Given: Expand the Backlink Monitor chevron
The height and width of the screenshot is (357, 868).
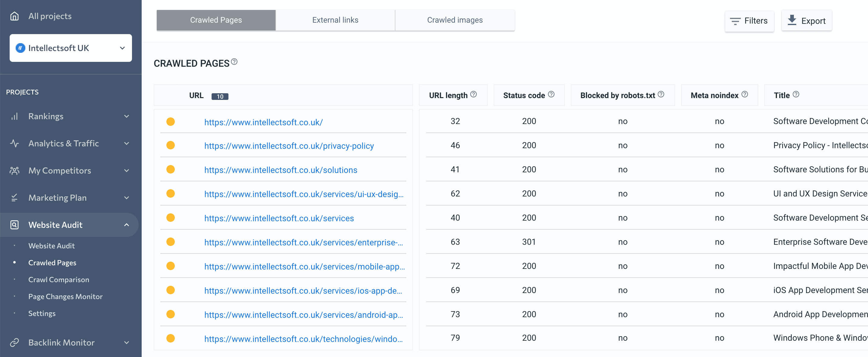Looking at the screenshot, I should pos(127,343).
